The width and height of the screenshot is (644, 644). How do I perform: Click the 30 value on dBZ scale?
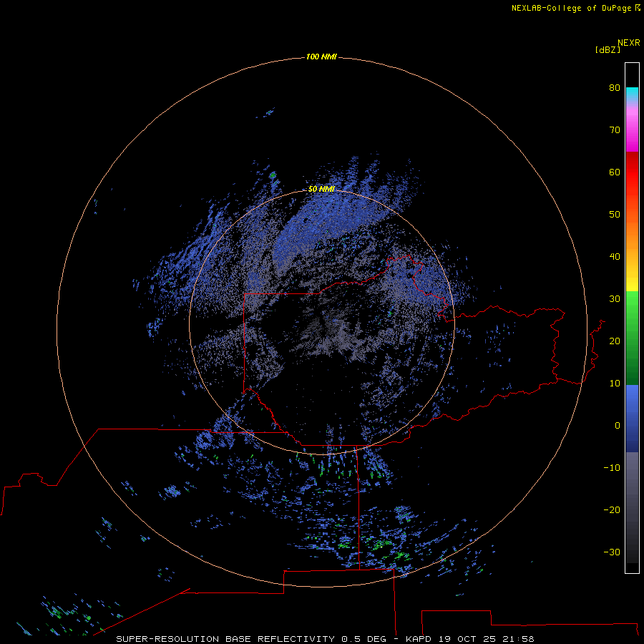(615, 299)
